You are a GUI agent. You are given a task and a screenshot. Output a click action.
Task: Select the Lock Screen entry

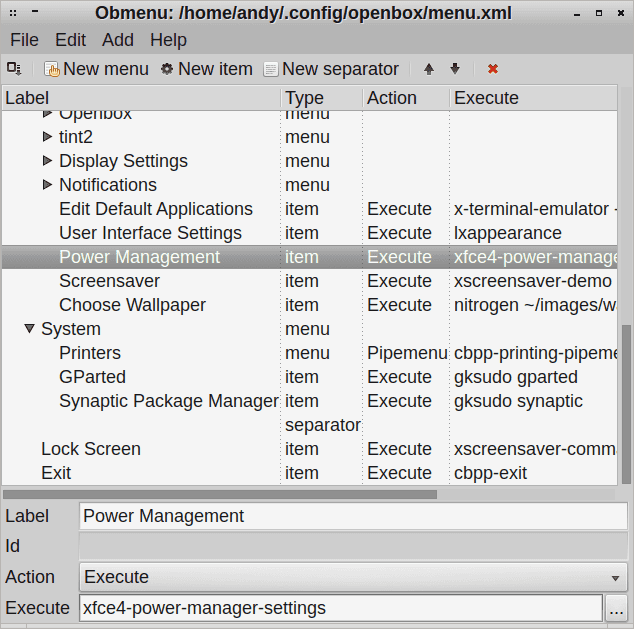point(90,449)
